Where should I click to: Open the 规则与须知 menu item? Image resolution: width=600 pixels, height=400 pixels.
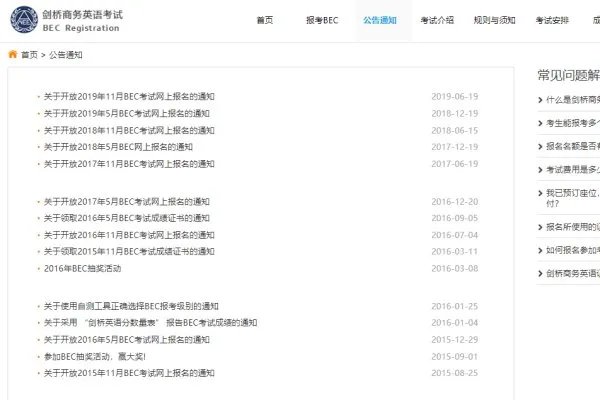[x=495, y=20]
